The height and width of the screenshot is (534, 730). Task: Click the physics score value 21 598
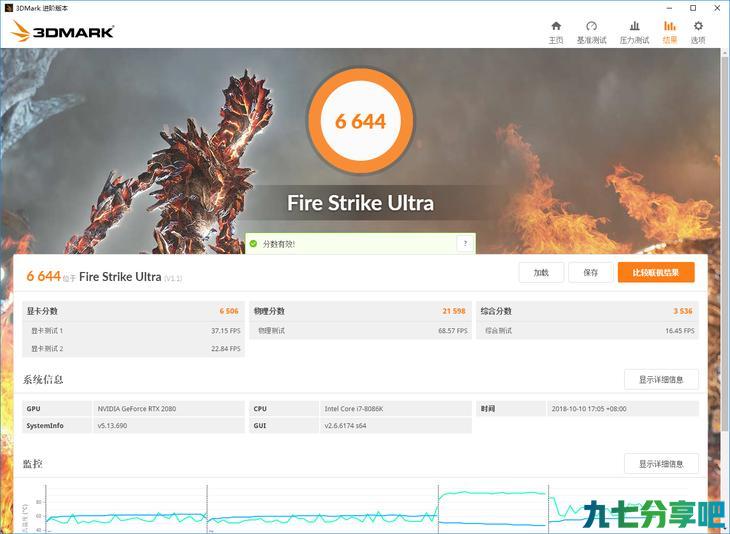(x=454, y=311)
